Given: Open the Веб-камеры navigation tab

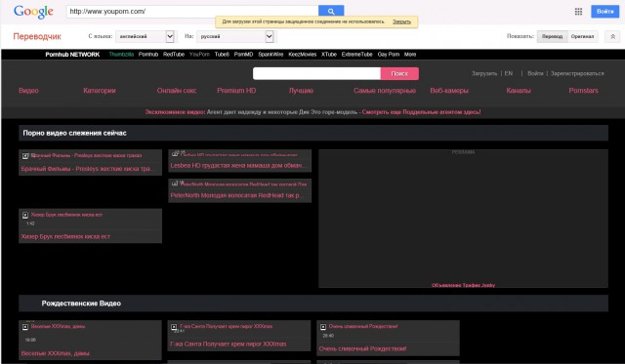Looking at the screenshot, I should [x=449, y=91].
